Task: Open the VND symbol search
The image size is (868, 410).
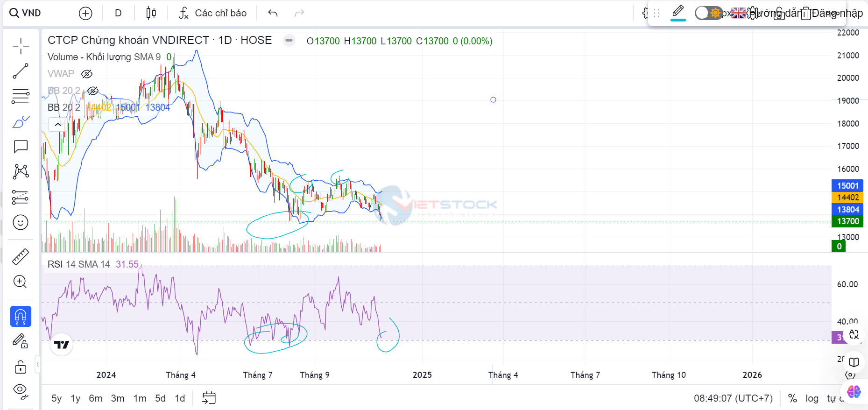Action: click(x=25, y=13)
